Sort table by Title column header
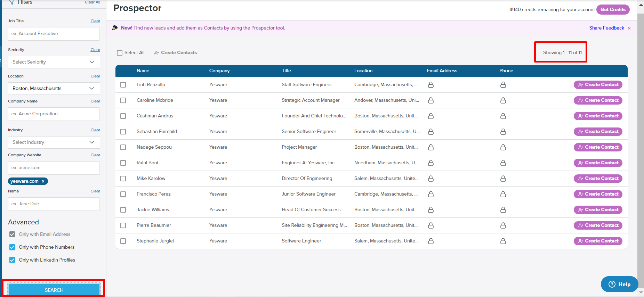Screen dimensions: 644x297 click(x=286, y=71)
